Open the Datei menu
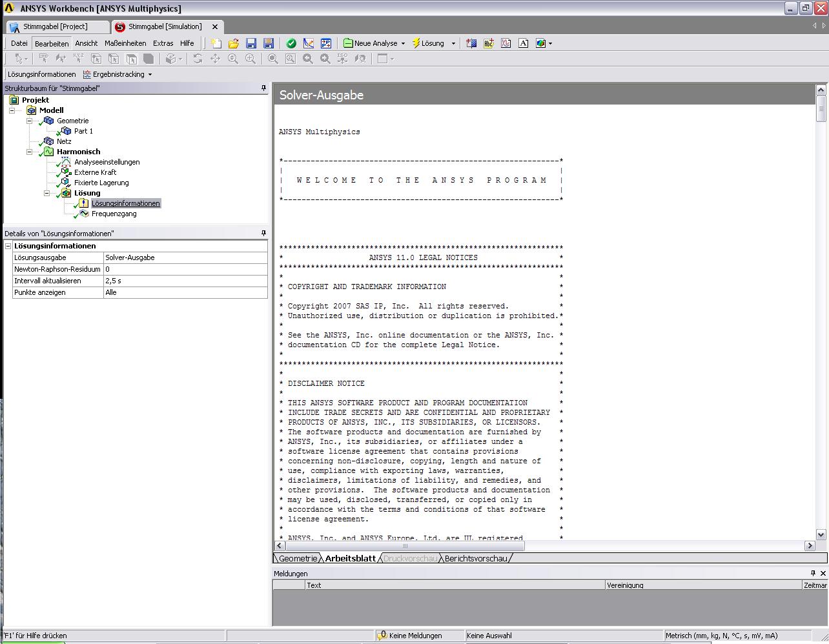 click(x=19, y=43)
